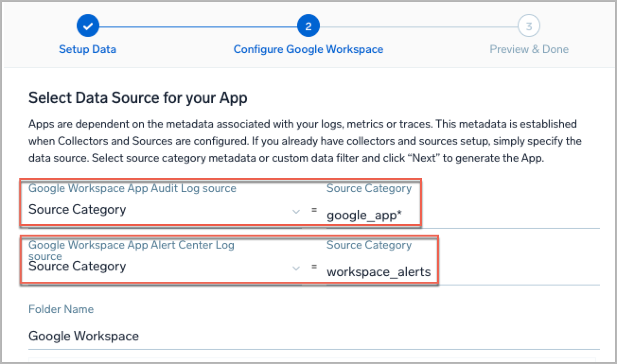Click the Source Category label above workspace_alerts
The height and width of the screenshot is (364, 617).
click(369, 245)
